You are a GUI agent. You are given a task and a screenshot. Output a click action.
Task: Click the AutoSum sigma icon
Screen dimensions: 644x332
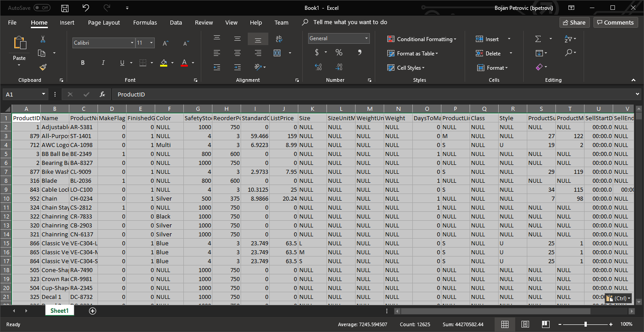[x=538, y=39]
